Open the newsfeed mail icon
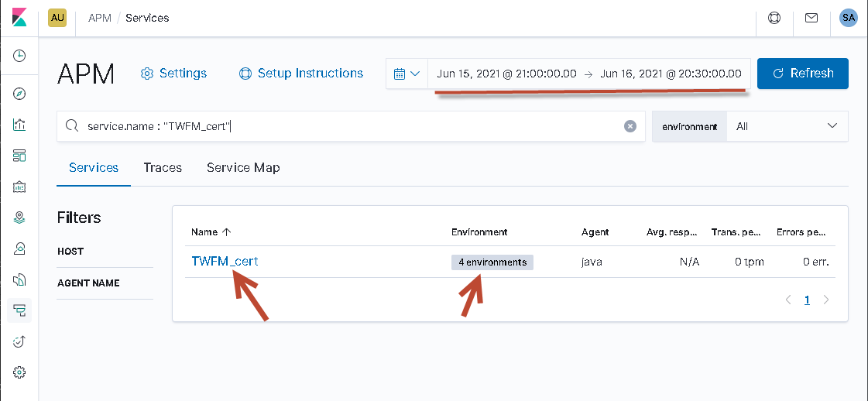Image resolution: width=868 pixels, height=401 pixels. pos(811,18)
